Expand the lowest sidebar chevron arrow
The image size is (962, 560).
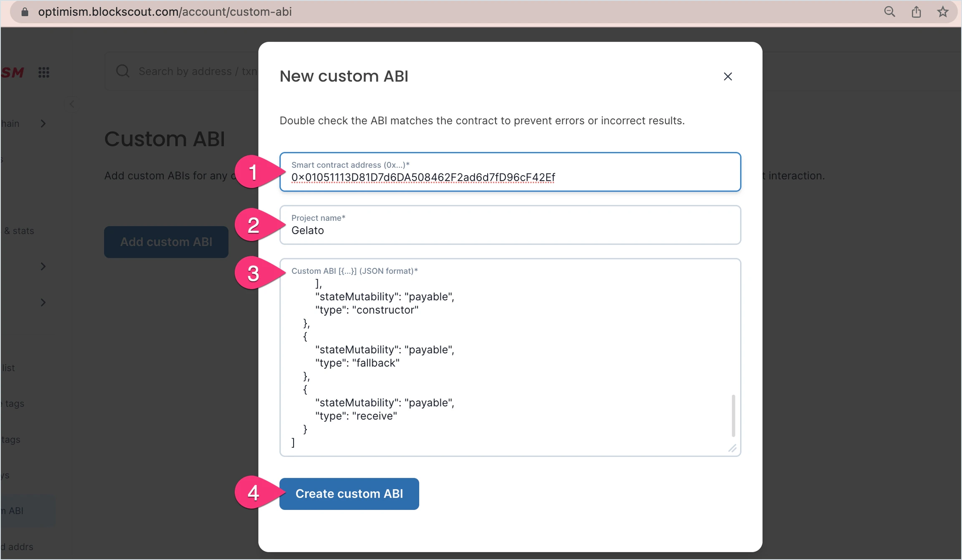43,302
